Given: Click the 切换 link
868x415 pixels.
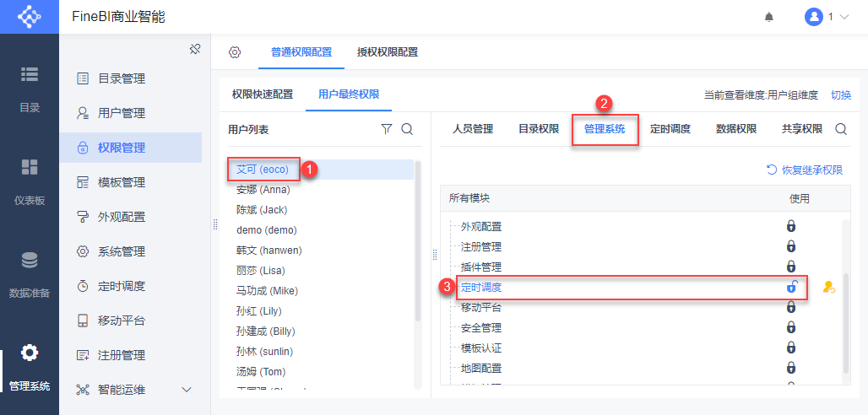Looking at the screenshot, I should (x=841, y=95).
